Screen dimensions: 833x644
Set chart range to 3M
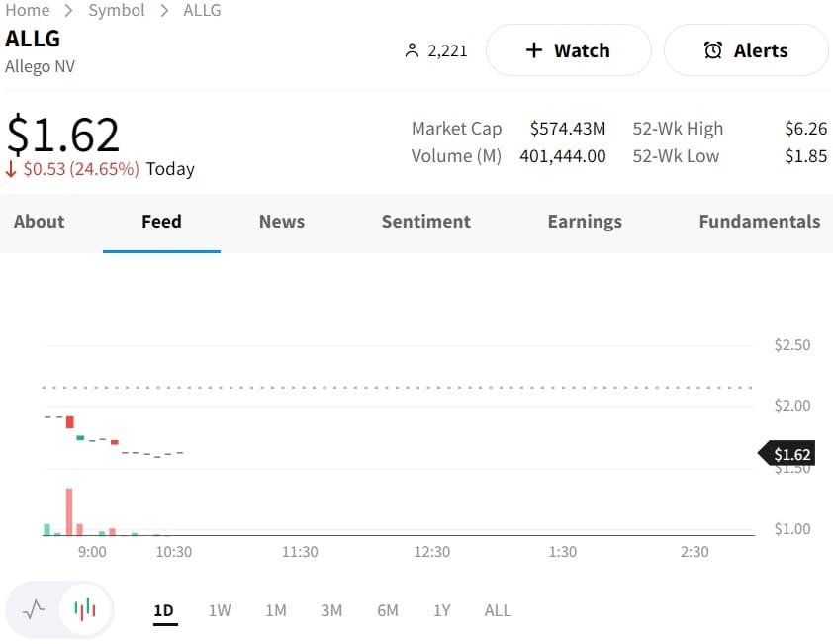coord(331,610)
